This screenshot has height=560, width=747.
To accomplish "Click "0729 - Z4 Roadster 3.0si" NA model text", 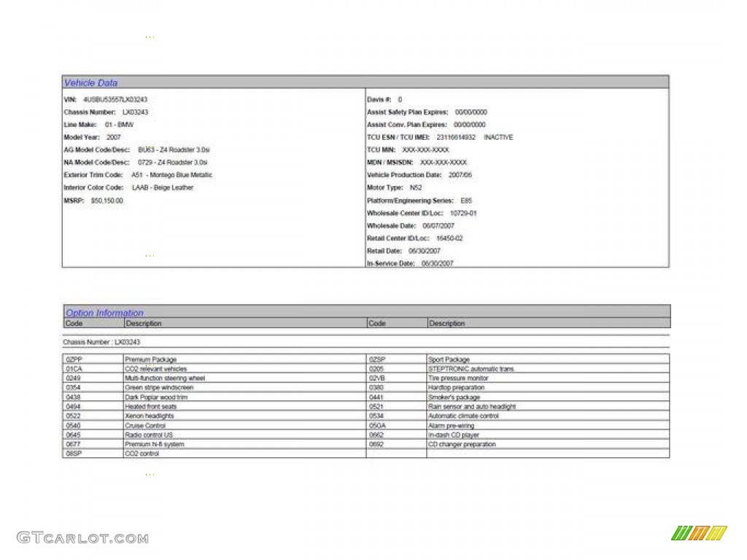I will click(172, 163).
